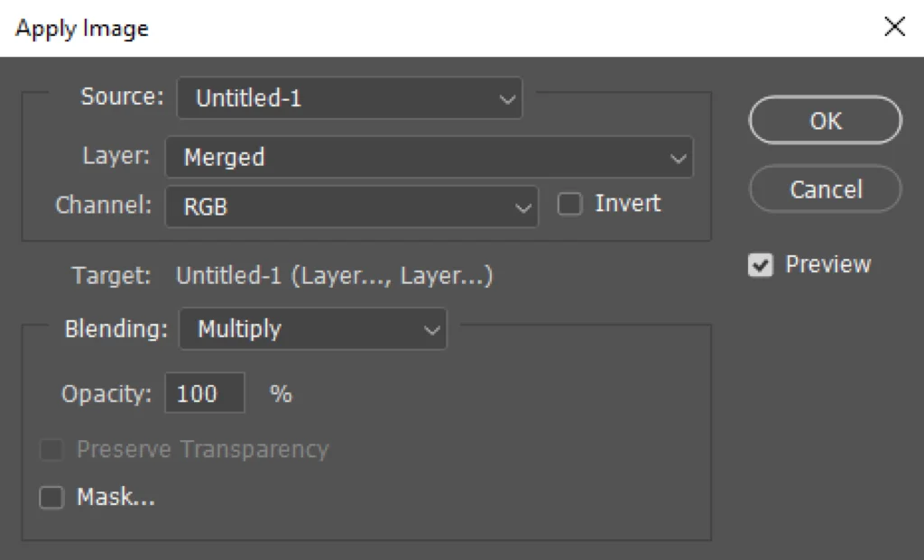Screen dimensions: 924x560
Task: Click the greyed-out Preserve Transparency checkbox
Action: pos(51,450)
